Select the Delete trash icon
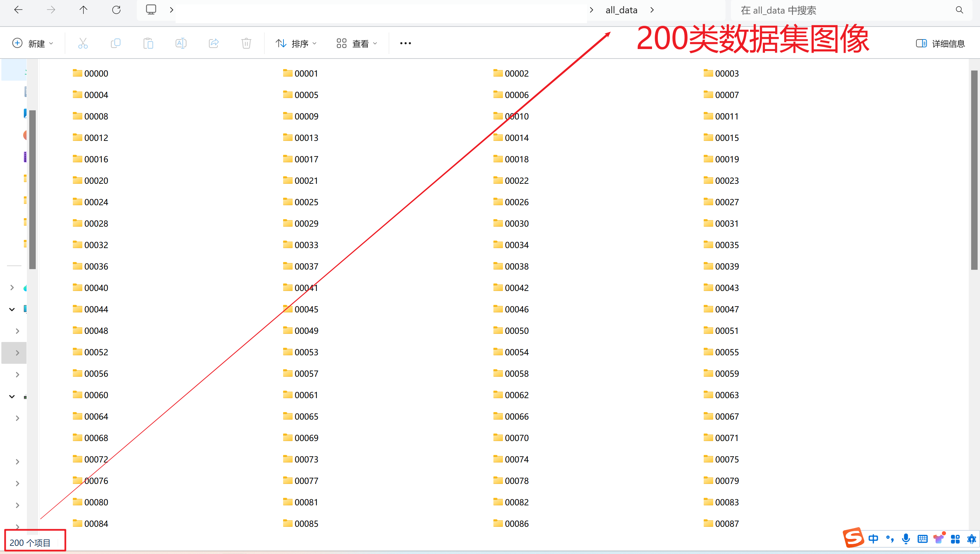The height and width of the screenshot is (554, 980). [x=246, y=43]
